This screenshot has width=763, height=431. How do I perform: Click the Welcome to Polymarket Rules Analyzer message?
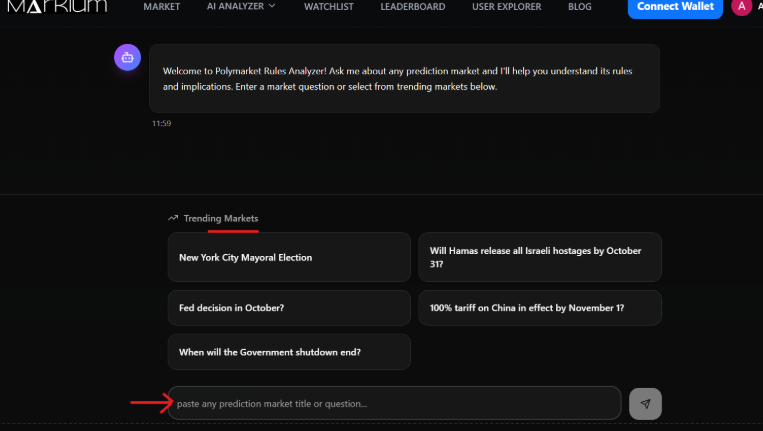pyautogui.click(x=404, y=78)
